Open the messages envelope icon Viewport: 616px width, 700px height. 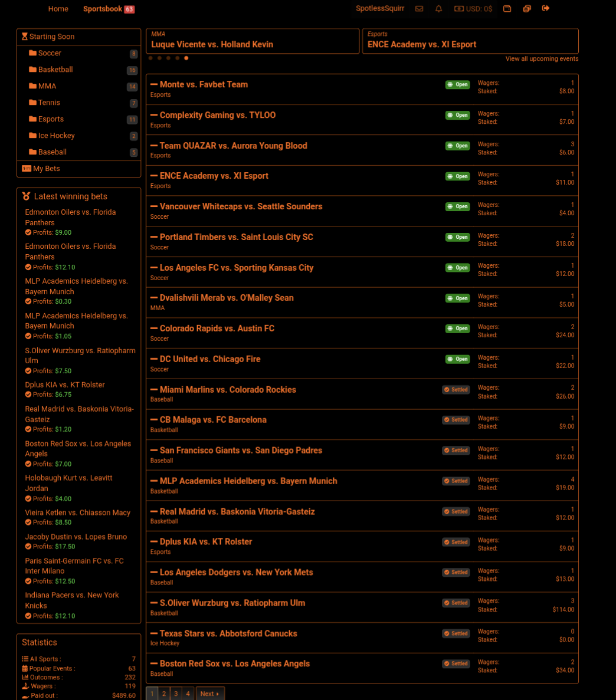tap(419, 8)
